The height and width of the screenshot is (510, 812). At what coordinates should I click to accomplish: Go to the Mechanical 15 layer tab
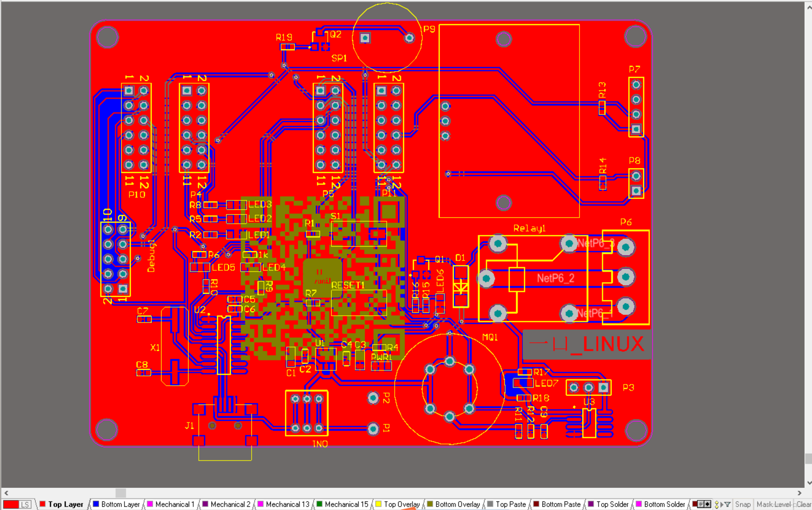pos(342,504)
